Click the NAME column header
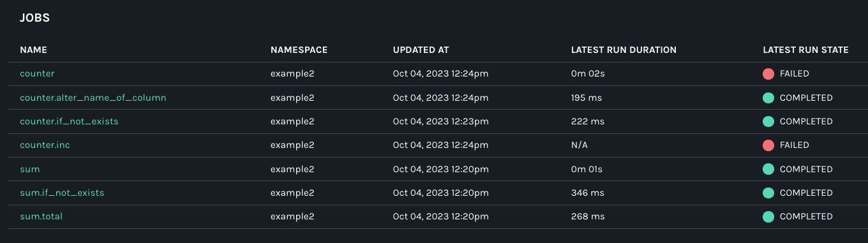The image size is (868, 243). point(34,50)
